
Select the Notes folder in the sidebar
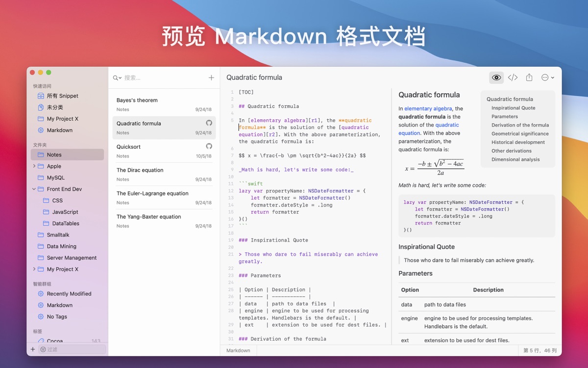67,155
